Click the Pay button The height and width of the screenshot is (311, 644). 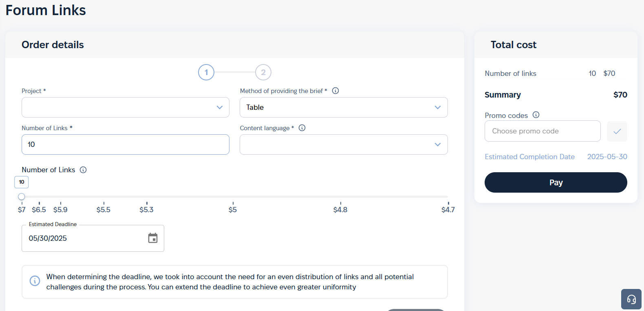coord(556,182)
